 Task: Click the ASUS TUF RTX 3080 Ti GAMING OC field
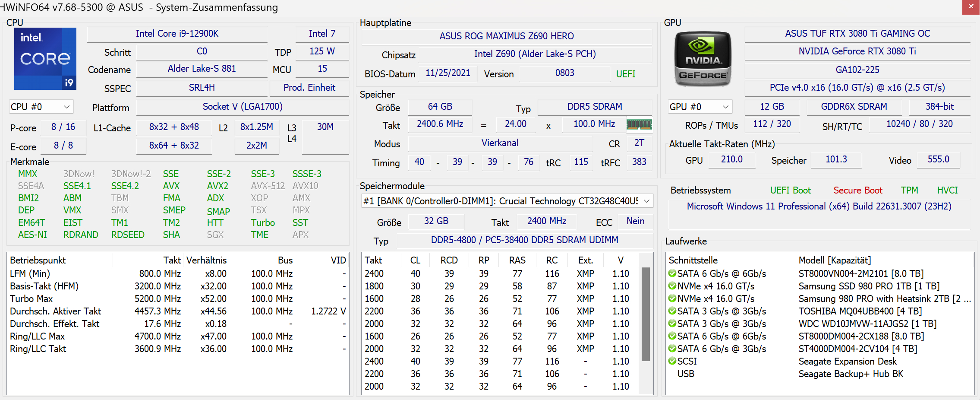click(857, 34)
